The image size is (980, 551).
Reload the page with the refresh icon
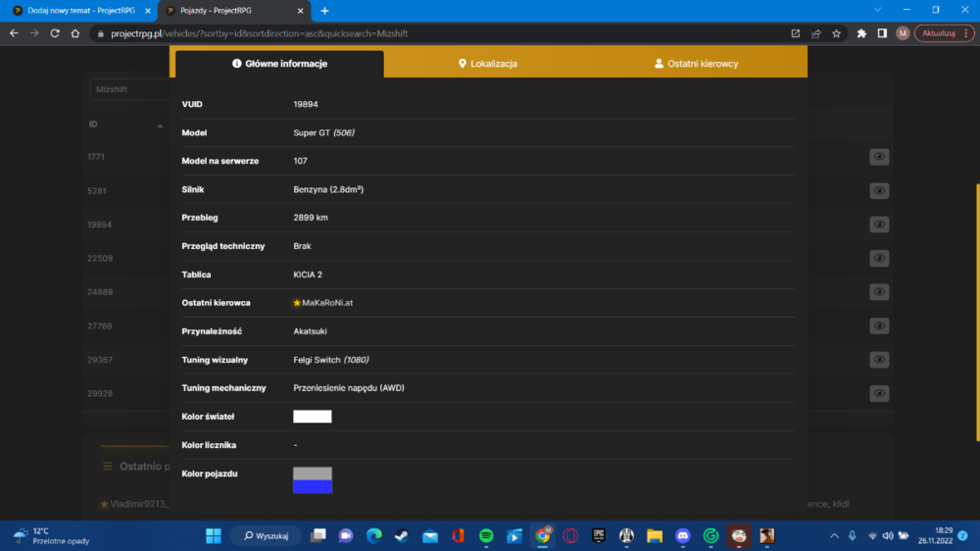(x=55, y=33)
